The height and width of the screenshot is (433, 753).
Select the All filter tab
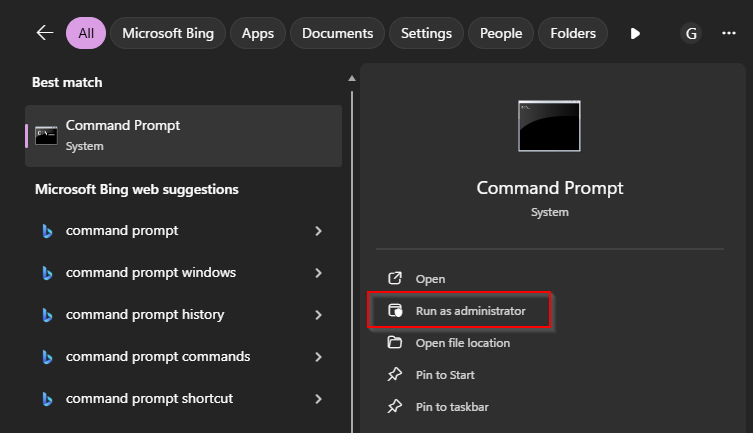pyautogui.click(x=86, y=33)
